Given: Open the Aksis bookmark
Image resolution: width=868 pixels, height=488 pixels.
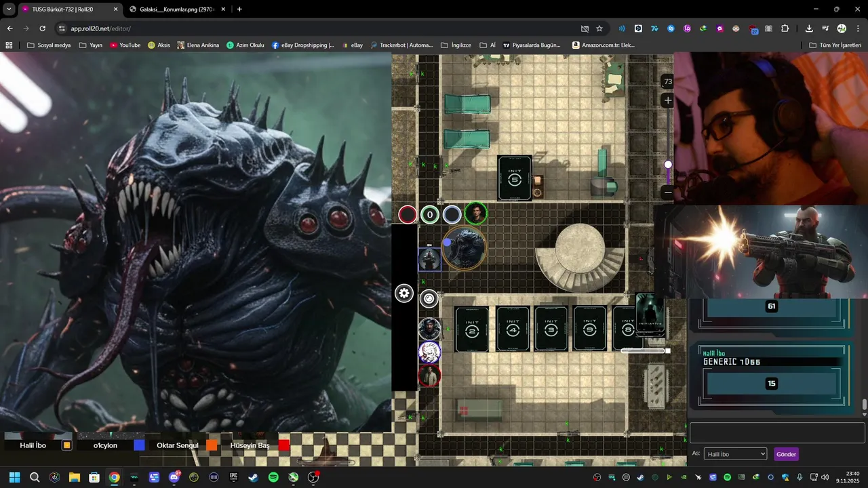Looking at the screenshot, I should [x=159, y=45].
